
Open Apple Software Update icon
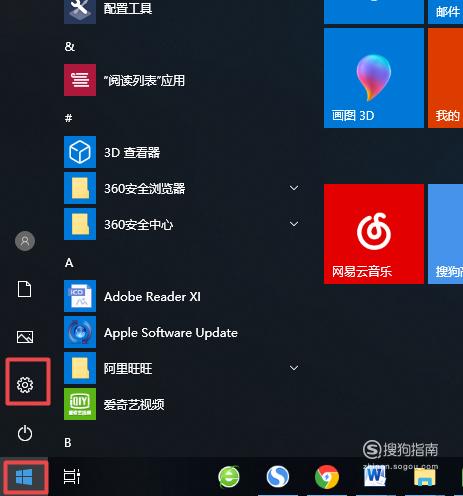(x=80, y=332)
